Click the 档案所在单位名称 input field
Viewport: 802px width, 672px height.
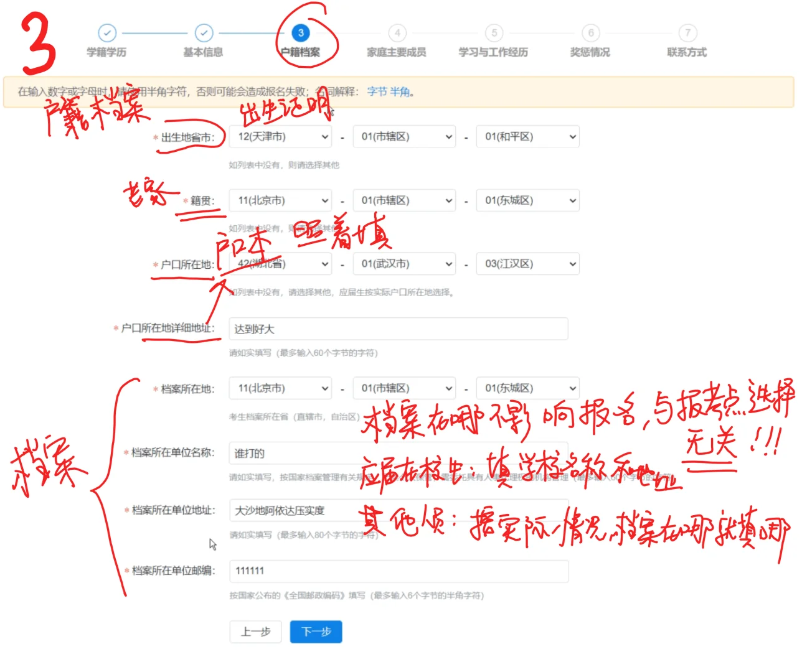(399, 453)
